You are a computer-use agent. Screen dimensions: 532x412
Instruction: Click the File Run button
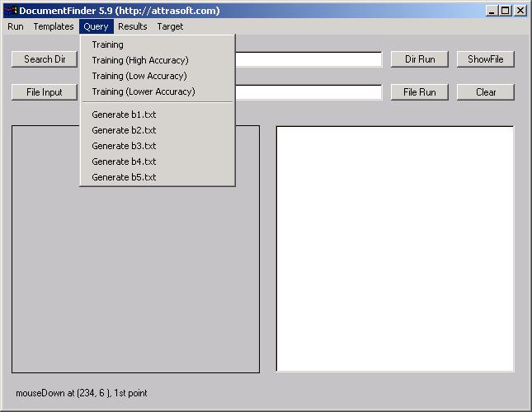click(x=420, y=92)
